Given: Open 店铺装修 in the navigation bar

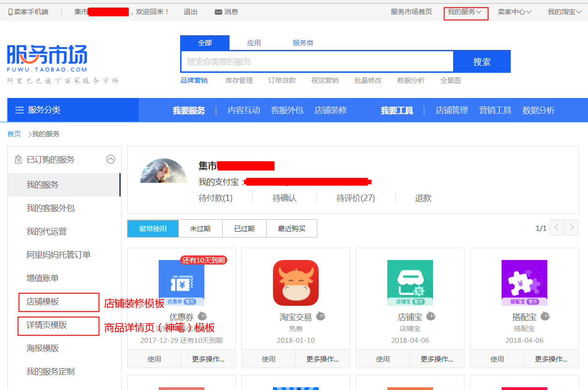Looking at the screenshot, I should tap(331, 110).
